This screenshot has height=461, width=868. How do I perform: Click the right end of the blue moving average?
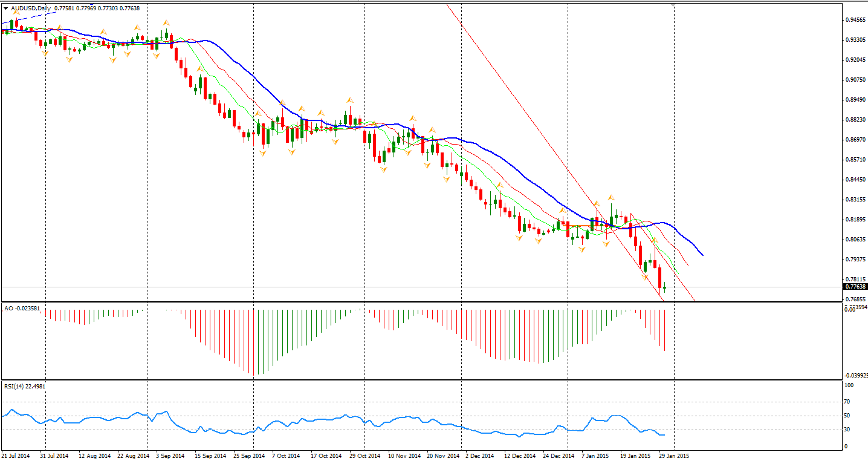[702, 255]
